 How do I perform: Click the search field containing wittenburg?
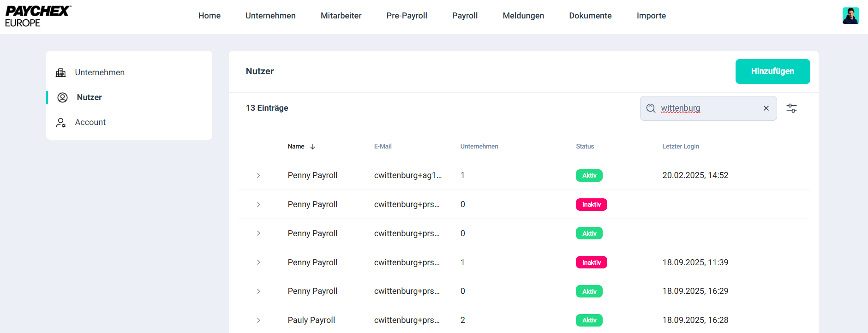coord(708,108)
